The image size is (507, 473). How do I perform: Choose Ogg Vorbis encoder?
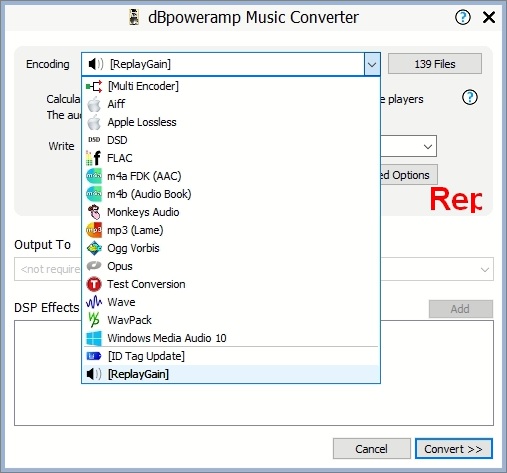tap(231, 248)
